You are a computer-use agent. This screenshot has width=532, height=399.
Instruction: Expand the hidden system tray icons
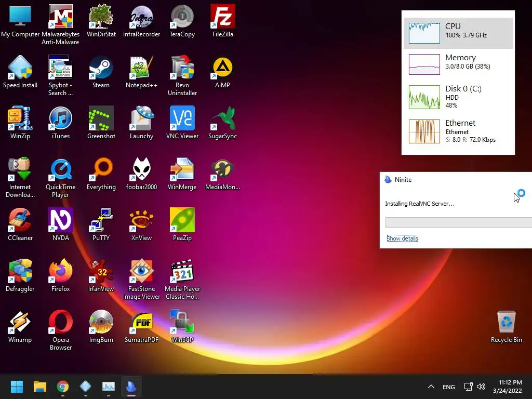431,387
